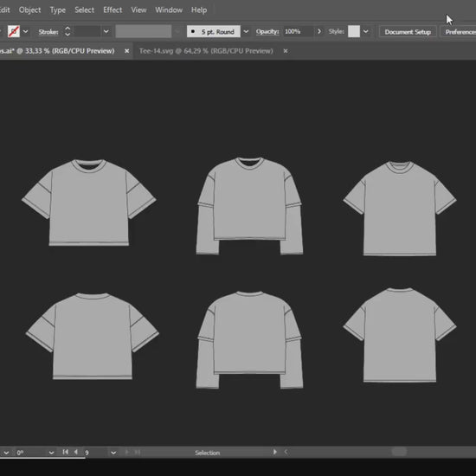Adjust stroke weight with stepper arrows
Image resolution: width=476 pixels, height=476 pixels.
(x=68, y=31)
